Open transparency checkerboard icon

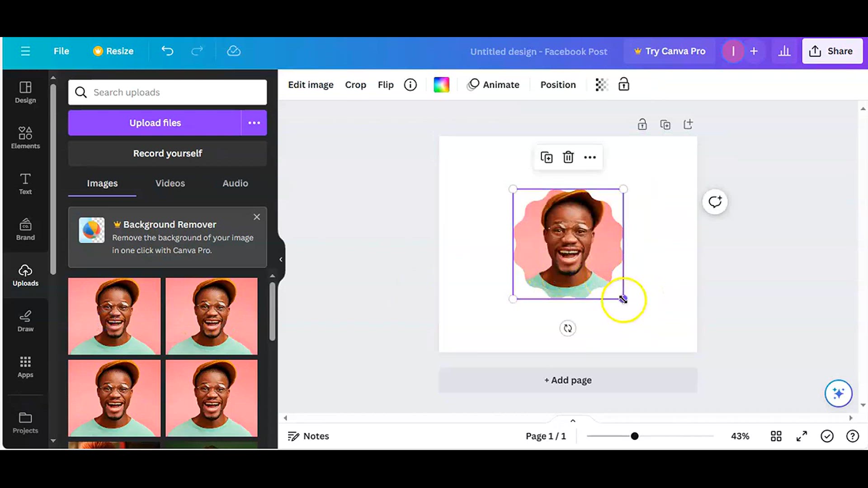click(x=601, y=85)
